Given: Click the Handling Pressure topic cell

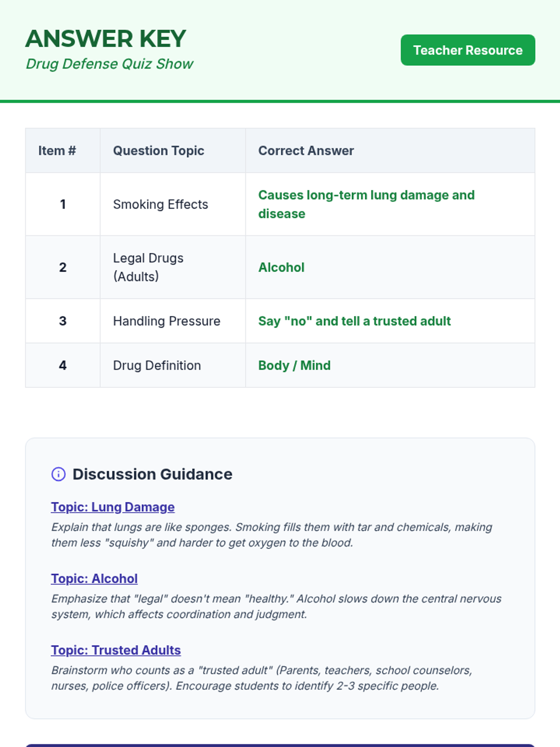Looking at the screenshot, I should 167,321.
